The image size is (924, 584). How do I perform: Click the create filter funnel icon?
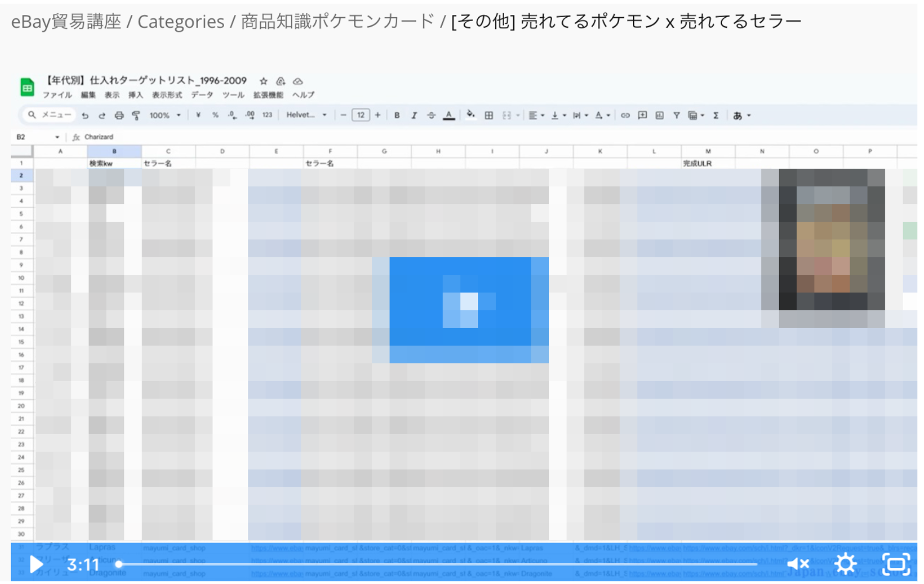click(676, 115)
